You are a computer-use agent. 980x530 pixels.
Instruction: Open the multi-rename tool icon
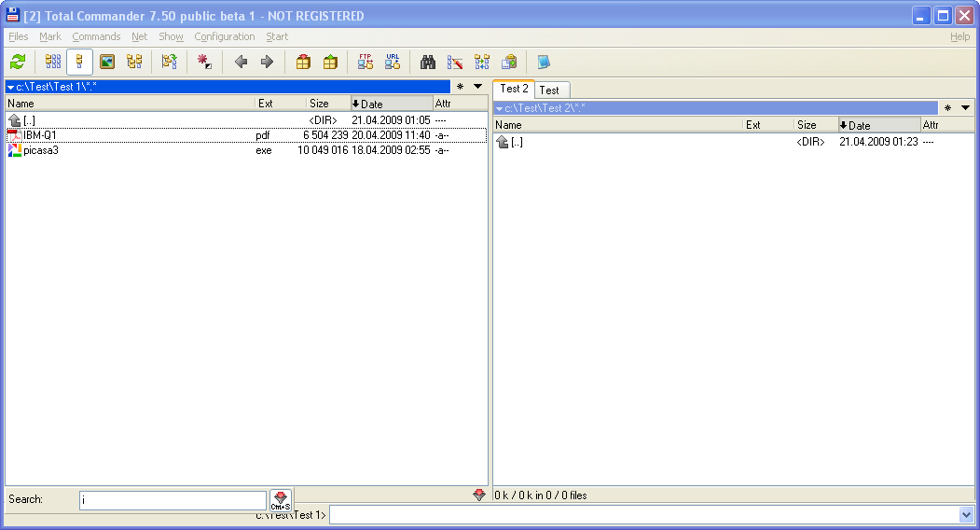point(454,62)
